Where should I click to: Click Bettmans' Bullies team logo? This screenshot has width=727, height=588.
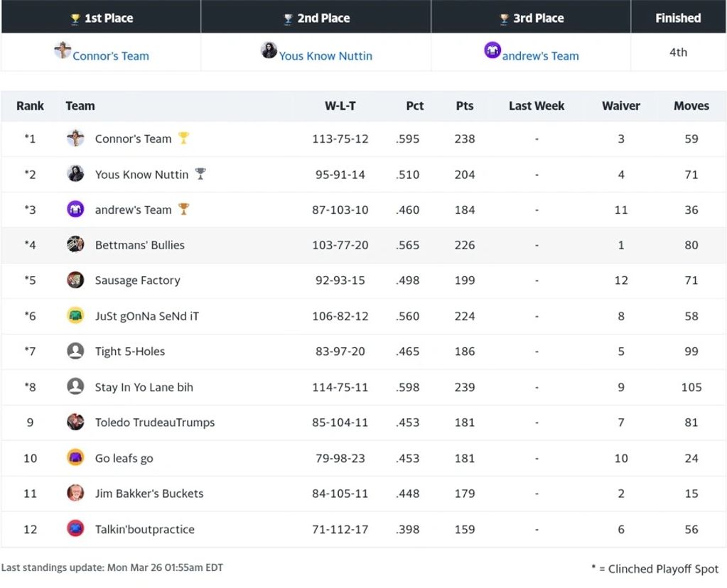tap(75, 245)
